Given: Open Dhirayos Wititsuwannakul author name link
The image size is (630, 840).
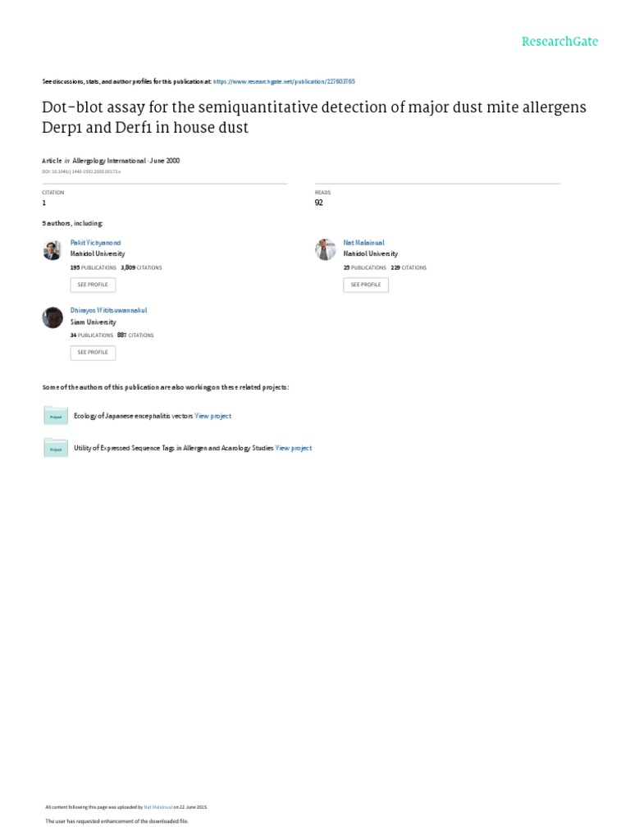Looking at the screenshot, I should click(x=109, y=310).
